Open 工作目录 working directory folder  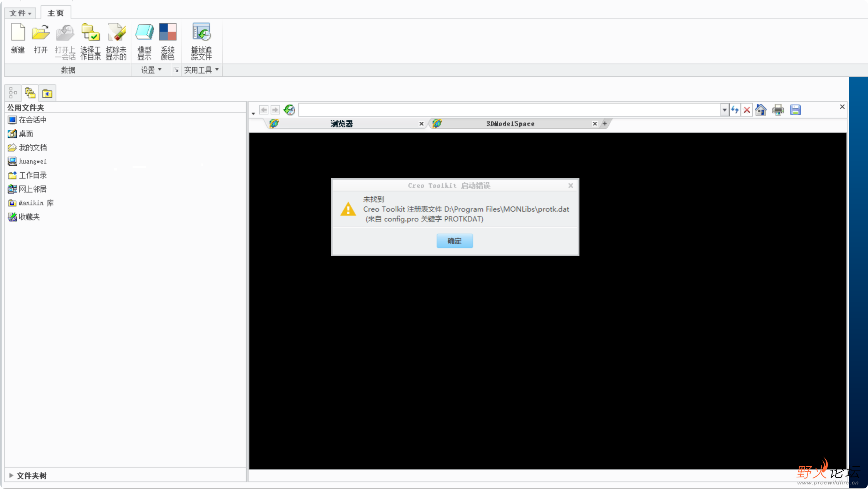[x=27, y=175]
